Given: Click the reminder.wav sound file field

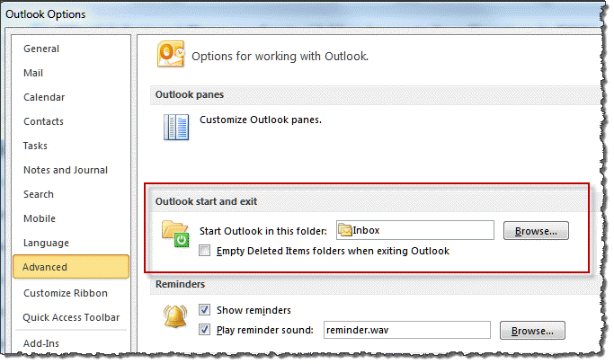Looking at the screenshot, I should click(x=407, y=330).
